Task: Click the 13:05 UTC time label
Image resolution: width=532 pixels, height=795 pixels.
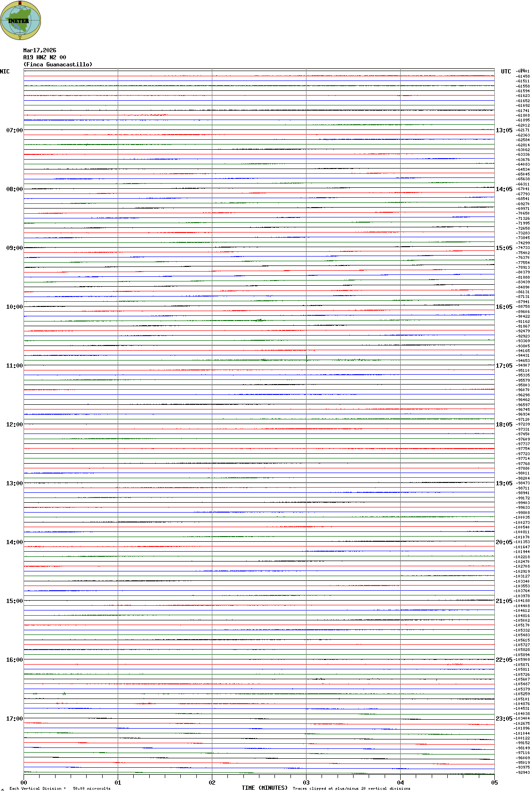Action: 504,130
